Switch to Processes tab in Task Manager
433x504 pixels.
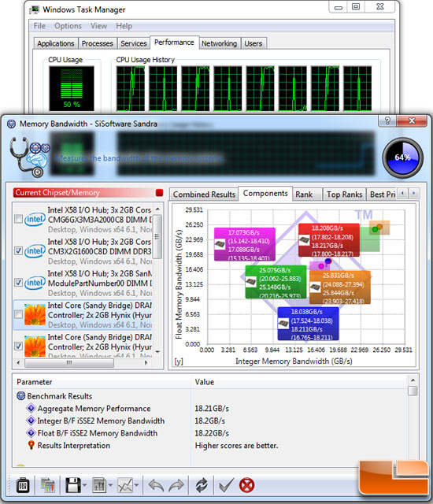(97, 43)
